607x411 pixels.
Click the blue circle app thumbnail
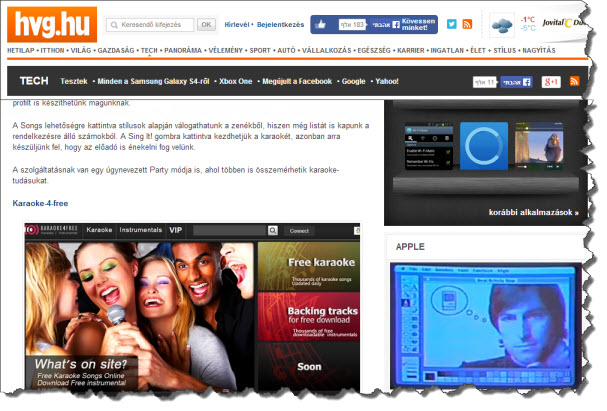(484, 146)
